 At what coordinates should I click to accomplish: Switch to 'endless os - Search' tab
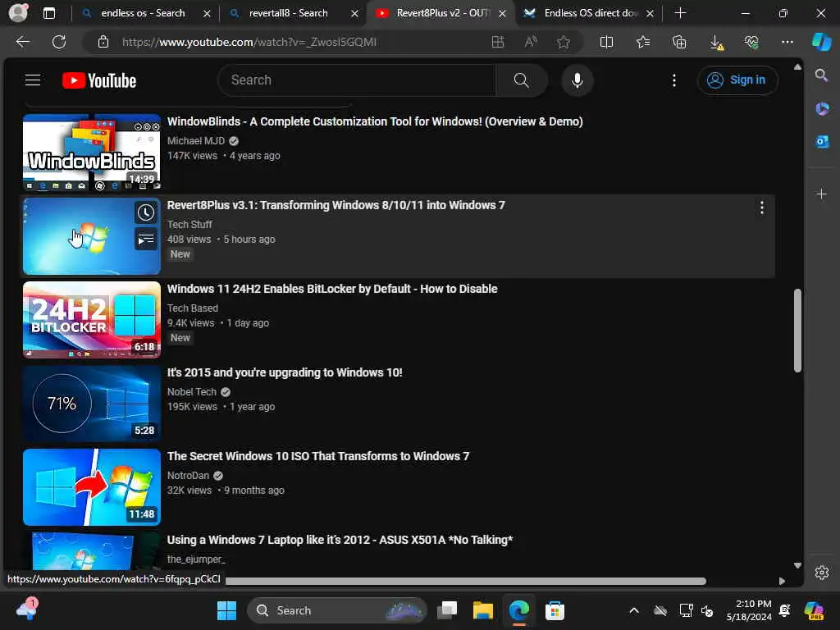143,13
